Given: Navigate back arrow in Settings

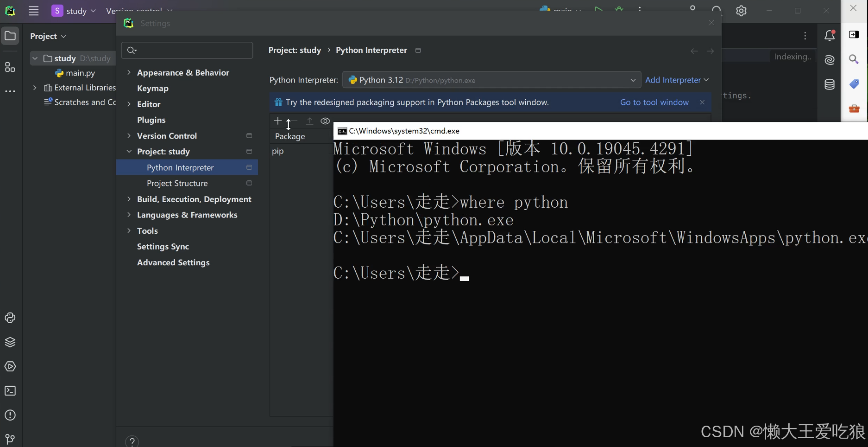Looking at the screenshot, I should pyautogui.click(x=694, y=51).
